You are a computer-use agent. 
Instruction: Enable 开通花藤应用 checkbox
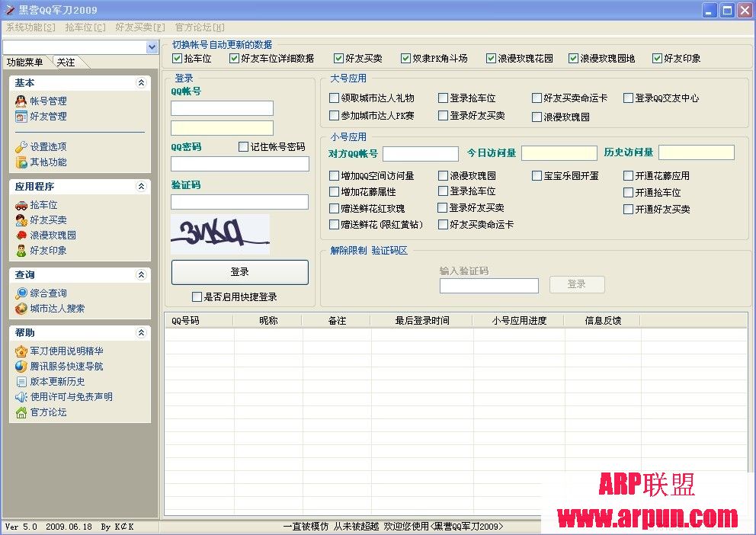[628, 175]
